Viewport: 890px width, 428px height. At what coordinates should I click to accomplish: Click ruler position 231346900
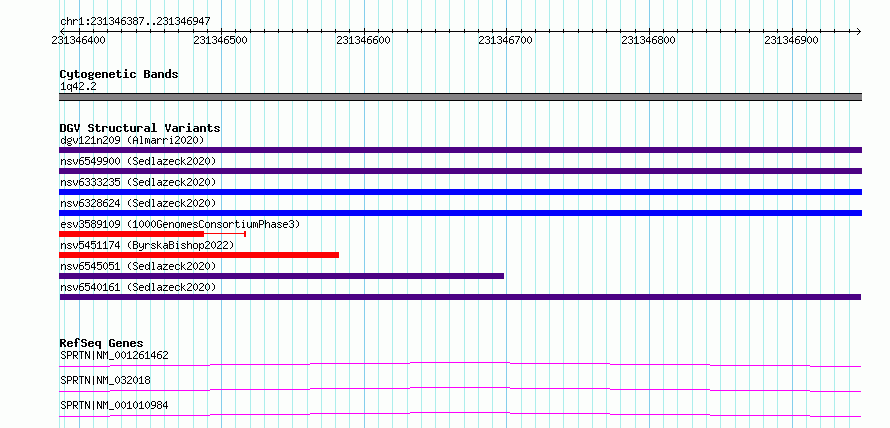(792, 40)
